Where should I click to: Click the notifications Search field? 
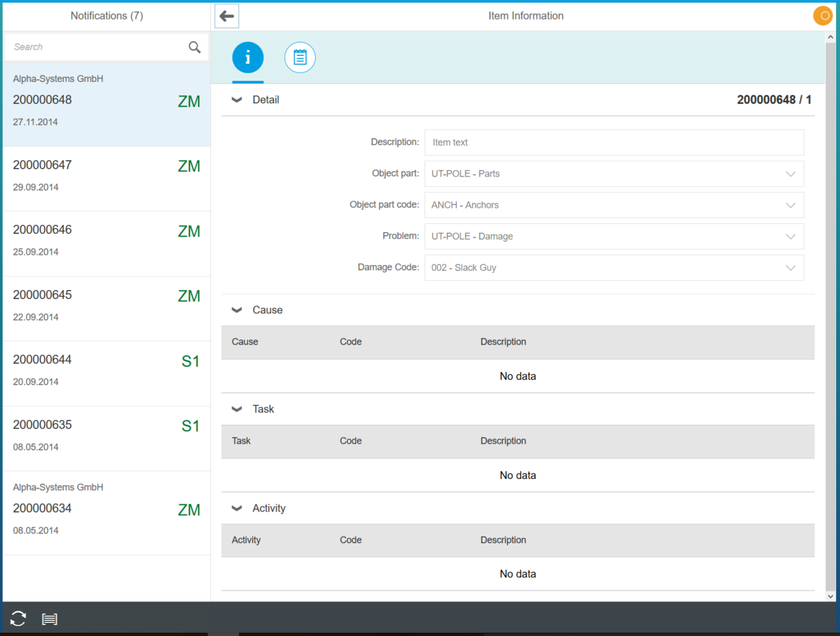pos(91,46)
